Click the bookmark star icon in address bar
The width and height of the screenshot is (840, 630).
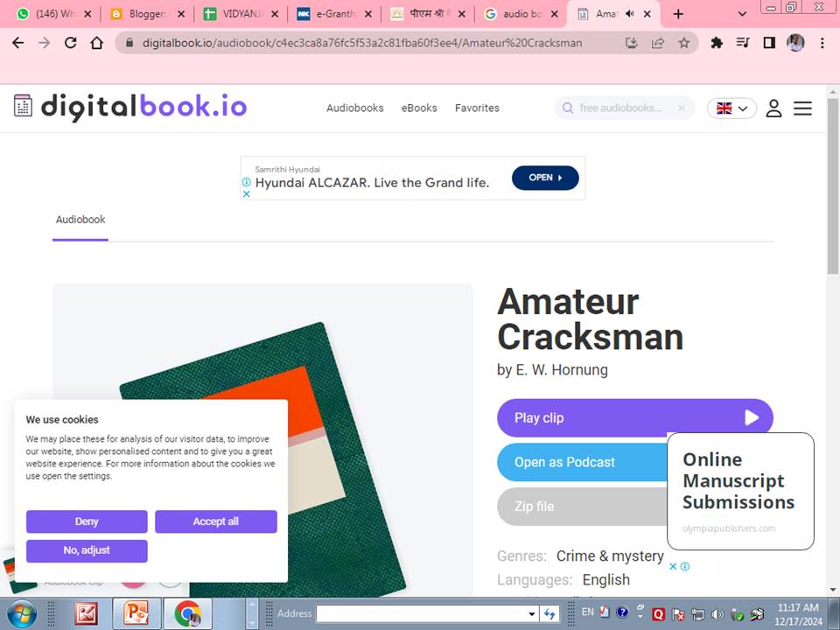684,43
